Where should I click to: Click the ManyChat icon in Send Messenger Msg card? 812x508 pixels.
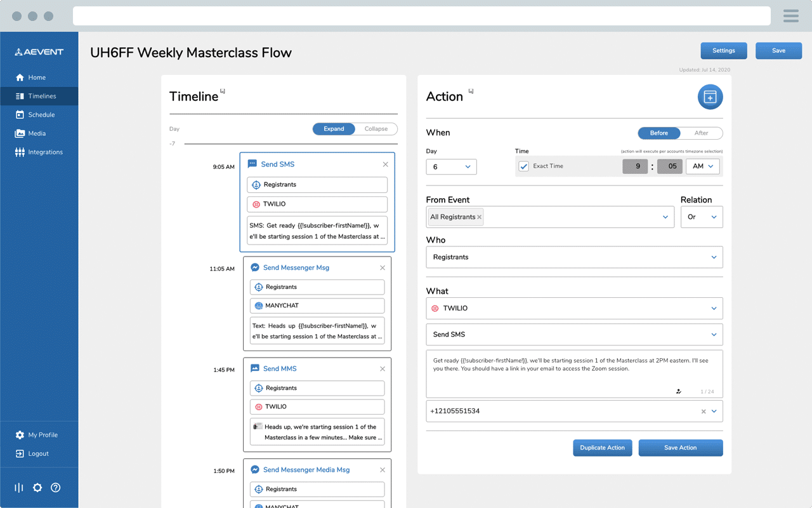(259, 305)
